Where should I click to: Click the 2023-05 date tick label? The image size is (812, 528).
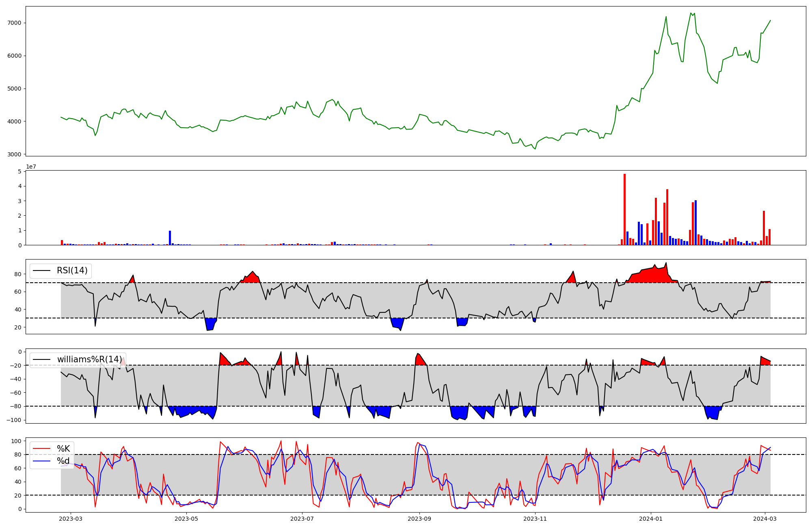[186, 518]
